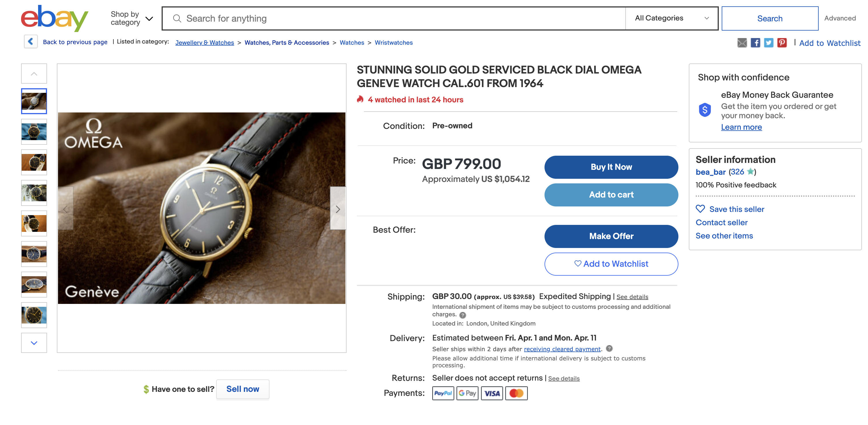Share listing on Pinterest
Screen dimensions: 868x425
point(782,43)
